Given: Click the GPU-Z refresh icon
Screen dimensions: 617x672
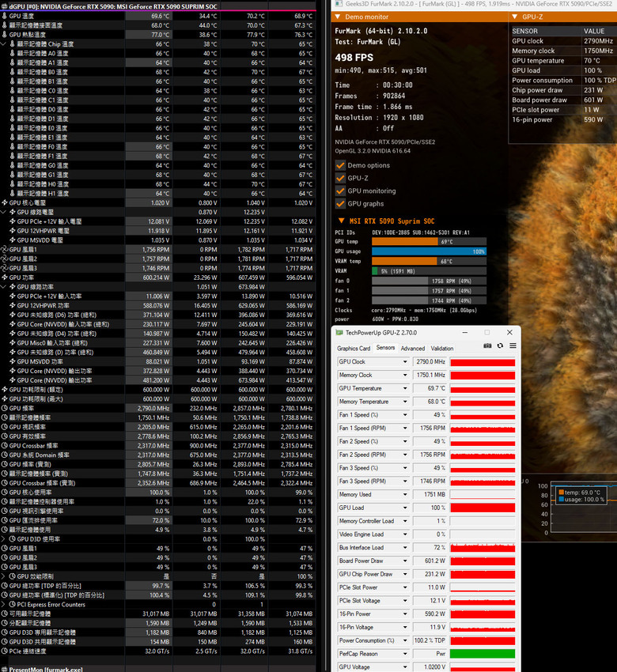Looking at the screenshot, I should tap(500, 345).
